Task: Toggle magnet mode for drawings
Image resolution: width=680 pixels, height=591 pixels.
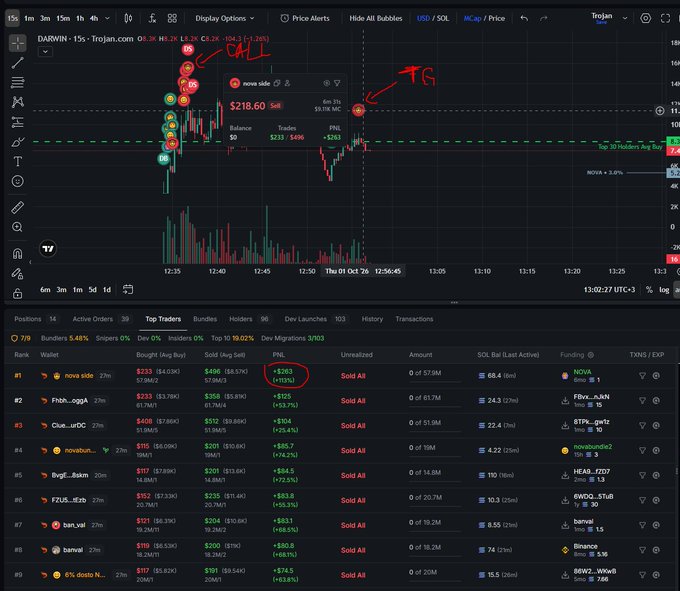Action: [18, 253]
